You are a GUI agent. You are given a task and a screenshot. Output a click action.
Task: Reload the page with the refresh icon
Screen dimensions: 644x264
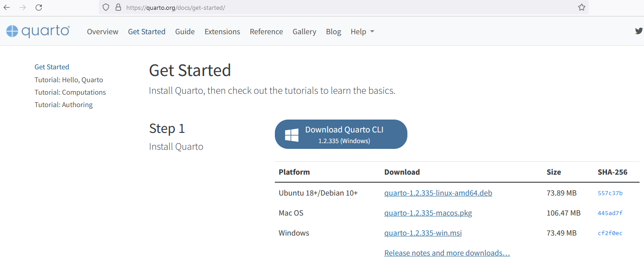pos(39,7)
